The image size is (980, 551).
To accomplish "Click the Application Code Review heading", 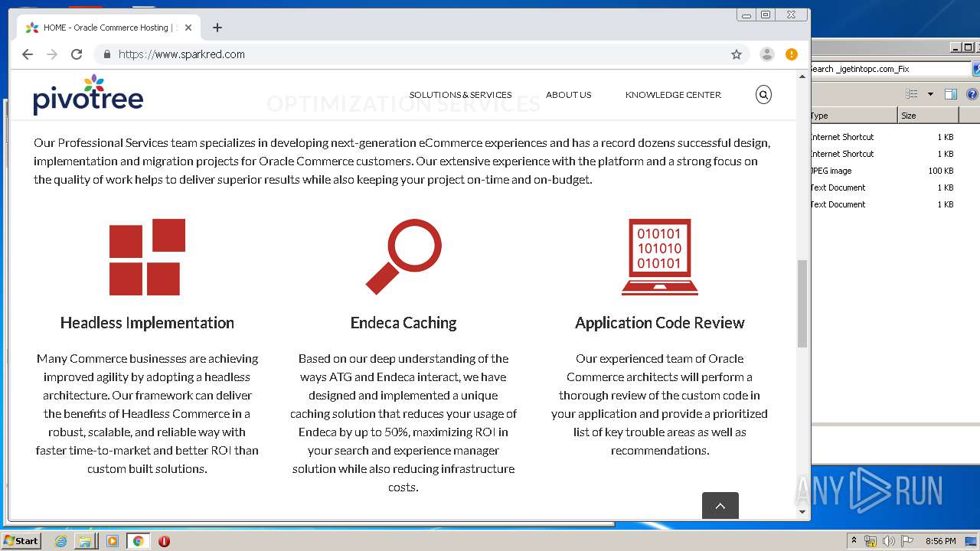I will (x=659, y=323).
